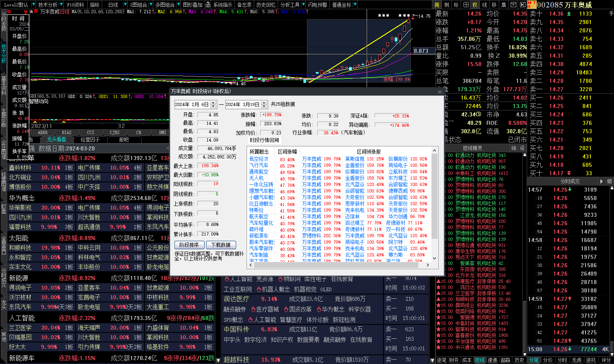Click the 统 button in 短线精灵 header
Image resolution: width=614 pixels, height=364 pixels.
[x=514, y=148]
